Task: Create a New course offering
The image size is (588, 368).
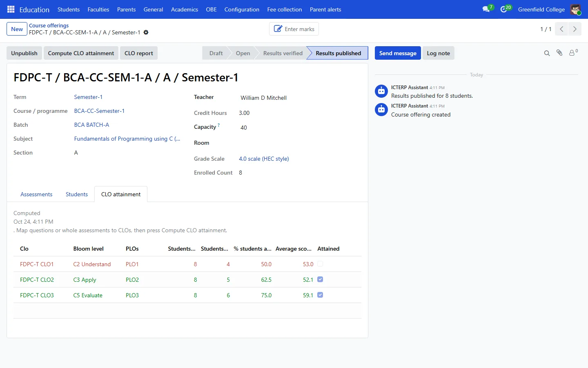Action: (x=17, y=29)
